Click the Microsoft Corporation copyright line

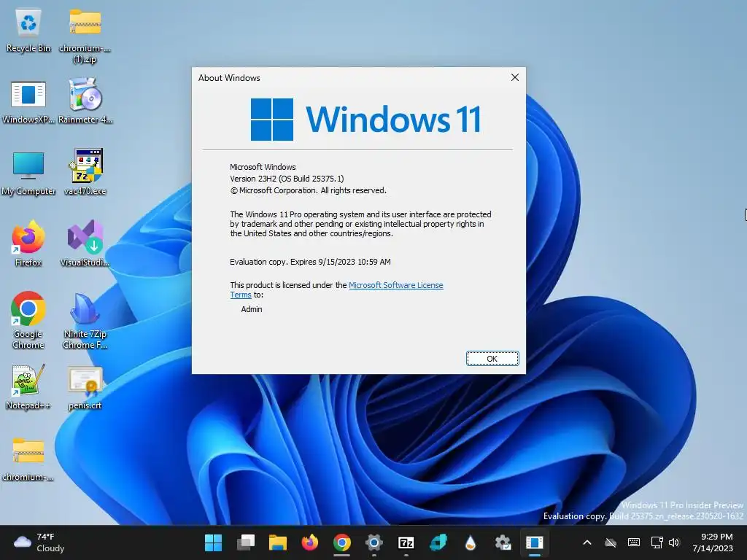(x=309, y=190)
